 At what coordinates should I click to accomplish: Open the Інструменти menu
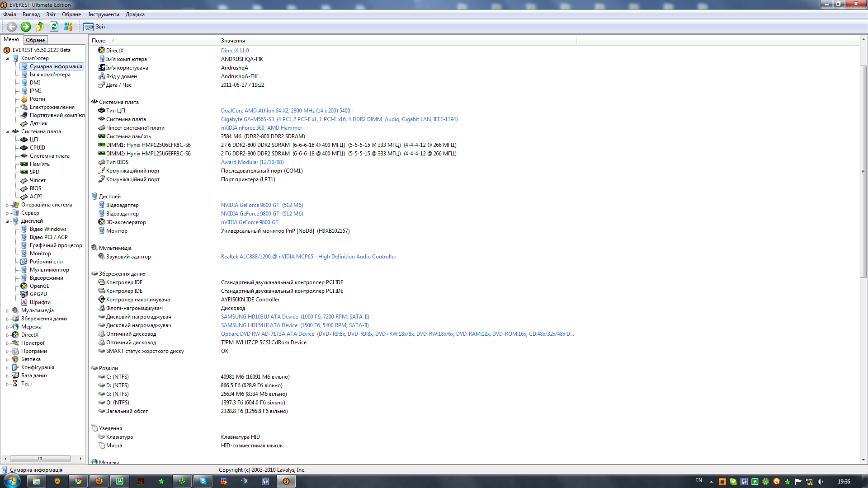104,14
